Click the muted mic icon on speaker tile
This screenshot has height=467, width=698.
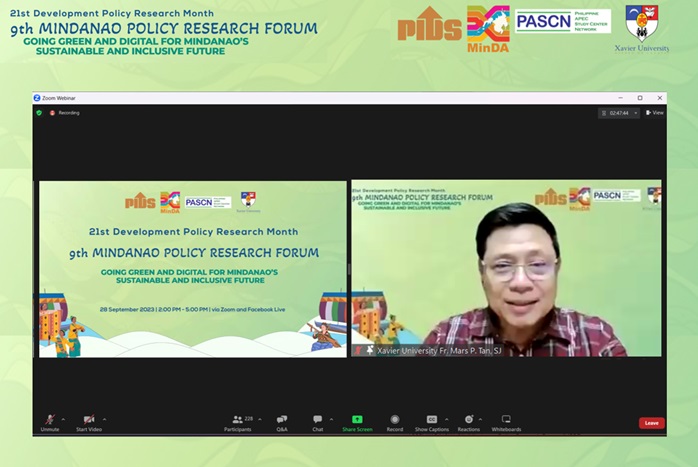pyautogui.click(x=358, y=351)
